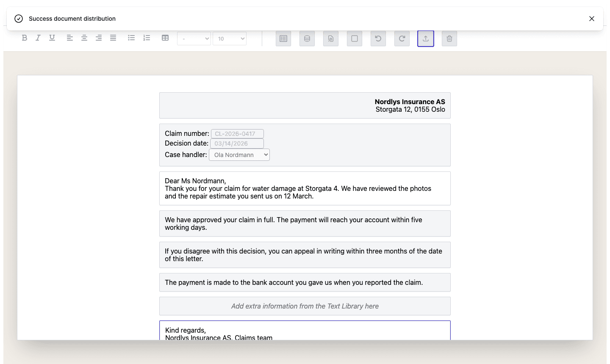Justify the text
This screenshot has width=610, height=364.
(x=113, y=38)
